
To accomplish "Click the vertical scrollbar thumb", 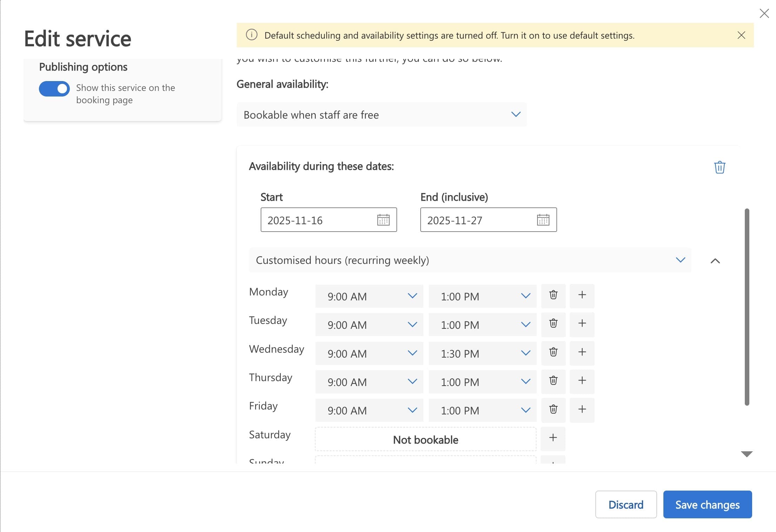I will [747, 307].
